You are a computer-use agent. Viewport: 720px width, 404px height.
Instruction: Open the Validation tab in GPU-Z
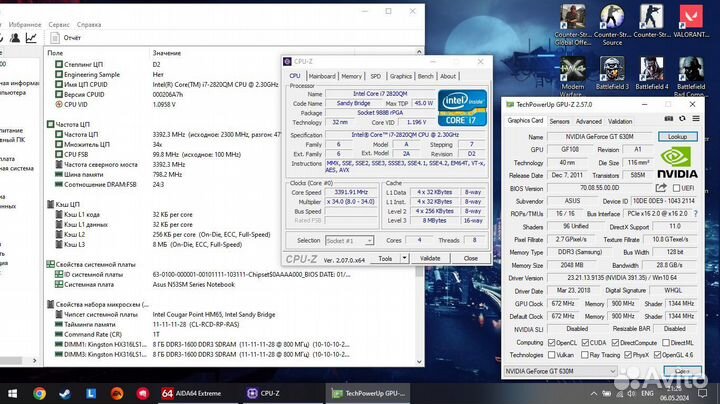[620, 121]
